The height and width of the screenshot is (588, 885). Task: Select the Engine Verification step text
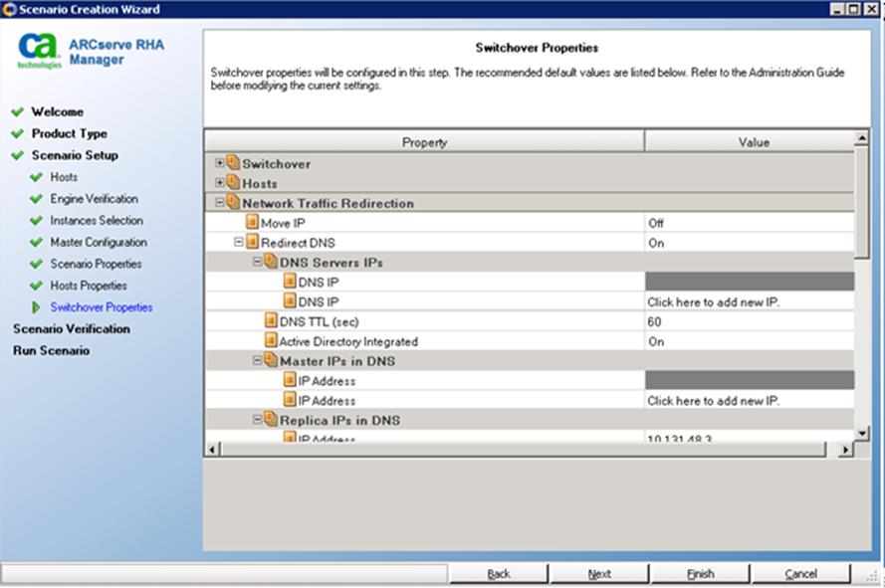pos(95,199)
